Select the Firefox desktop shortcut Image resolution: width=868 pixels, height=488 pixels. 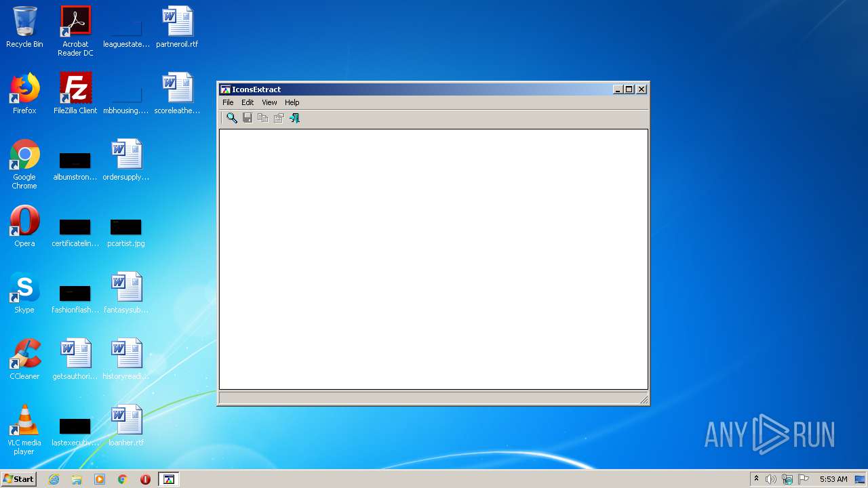pos(24,94)
